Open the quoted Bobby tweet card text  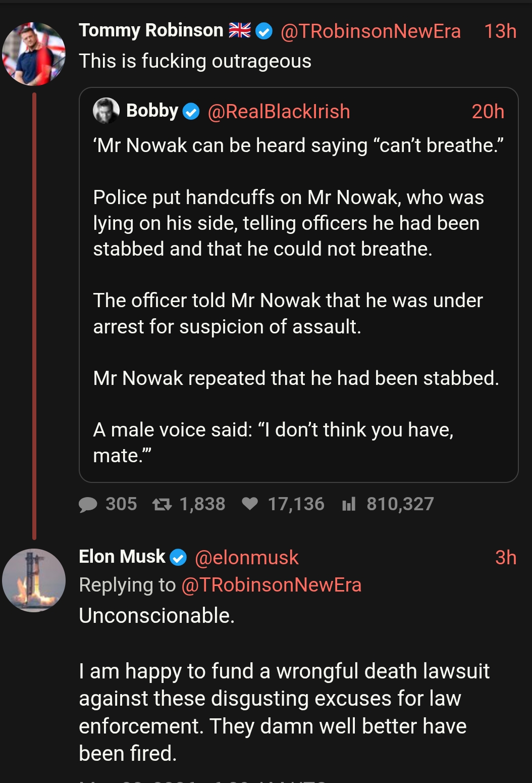point(298,301)
